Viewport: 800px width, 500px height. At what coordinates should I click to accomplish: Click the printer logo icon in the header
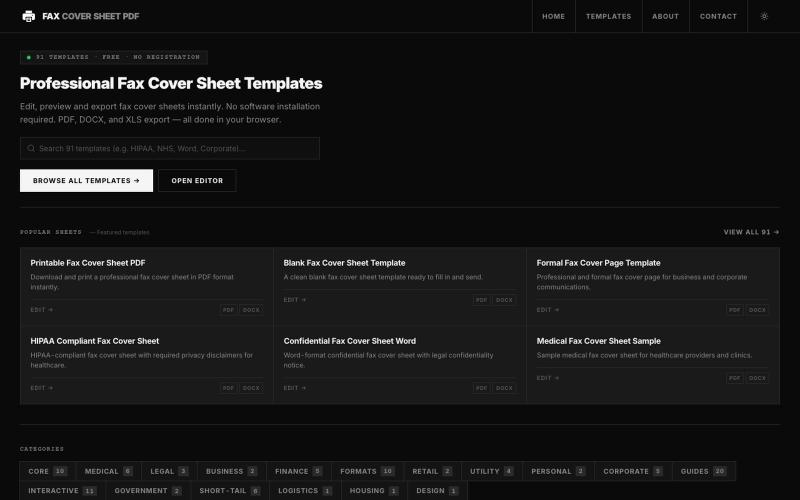[29, 16]
